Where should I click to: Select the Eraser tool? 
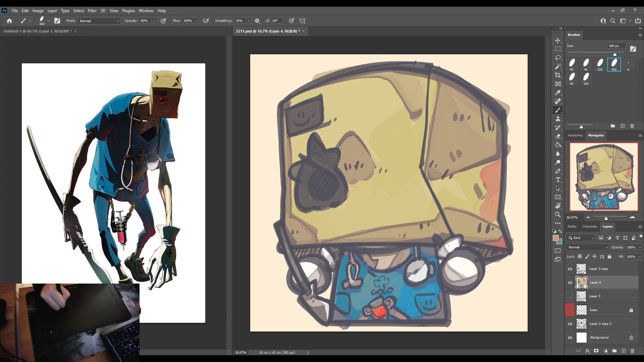(558, 136)
